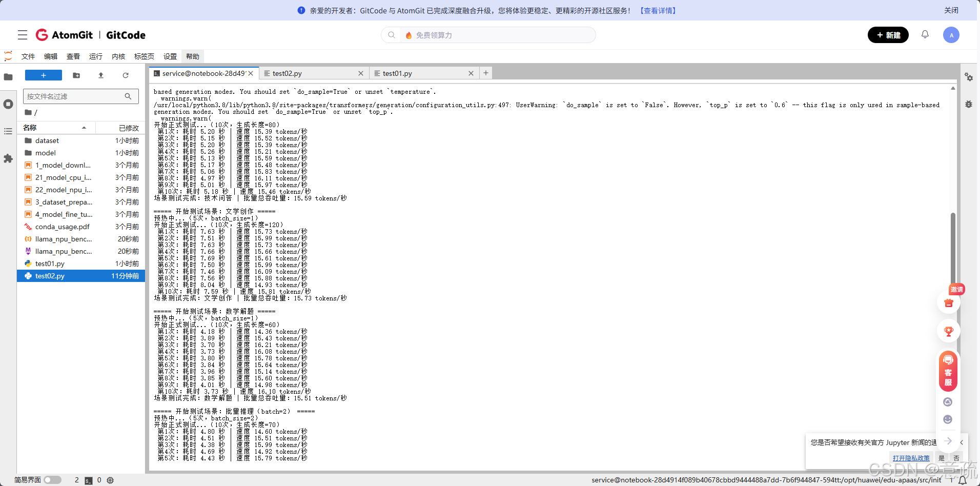Click the terminal vertical scrollbar thumb
This screenshot has width=980, height=486.
pos(953,250)
